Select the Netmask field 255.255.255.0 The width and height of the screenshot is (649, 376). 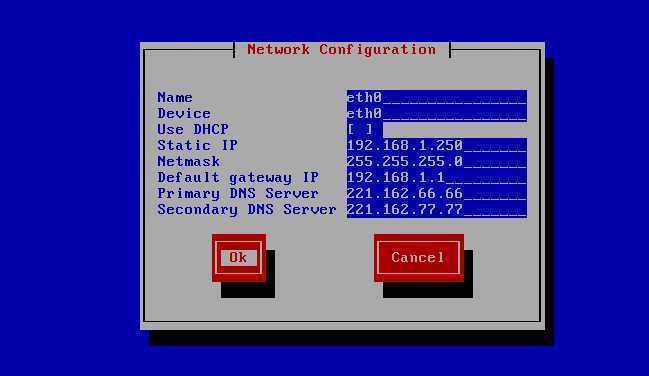437,161
